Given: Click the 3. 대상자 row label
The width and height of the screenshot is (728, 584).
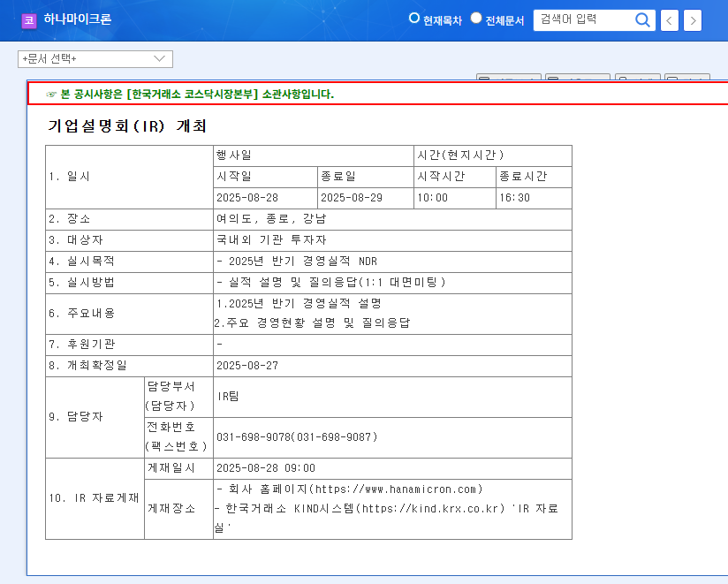Looking at the screenshot, I should (x=129, y=240).
